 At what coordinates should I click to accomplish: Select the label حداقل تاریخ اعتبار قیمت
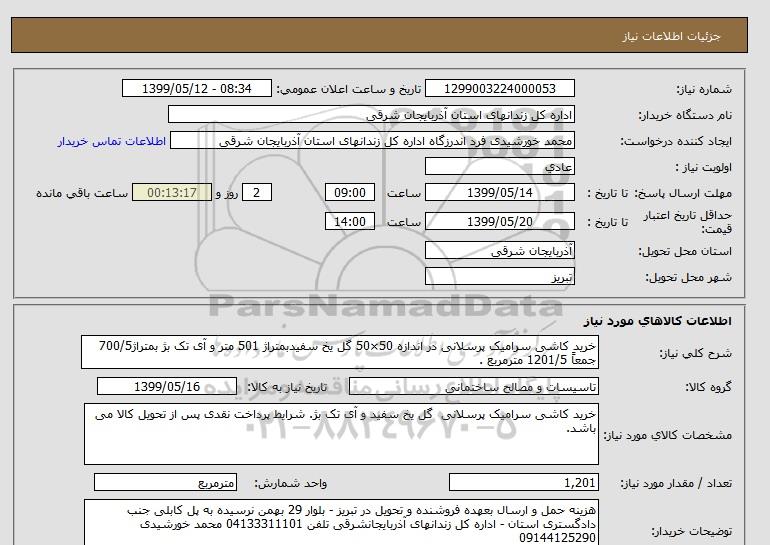(687, 222)
